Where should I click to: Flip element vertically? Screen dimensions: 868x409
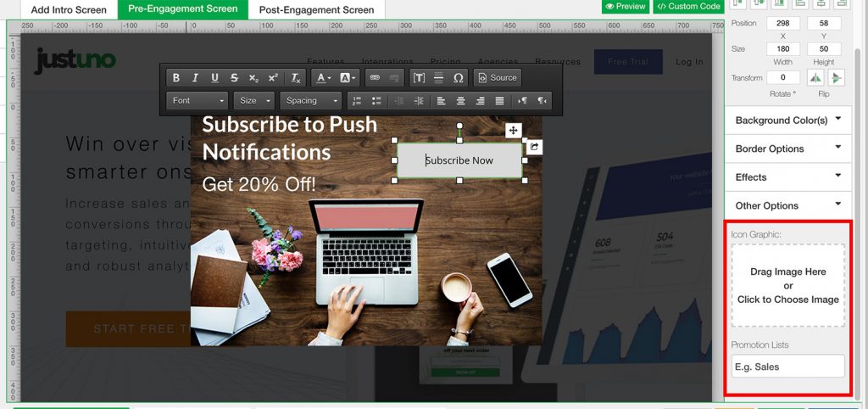coord(837,78)
